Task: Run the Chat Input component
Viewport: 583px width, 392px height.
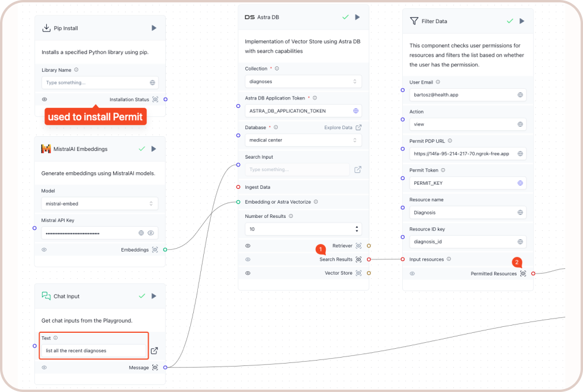Action: (154, 296)
